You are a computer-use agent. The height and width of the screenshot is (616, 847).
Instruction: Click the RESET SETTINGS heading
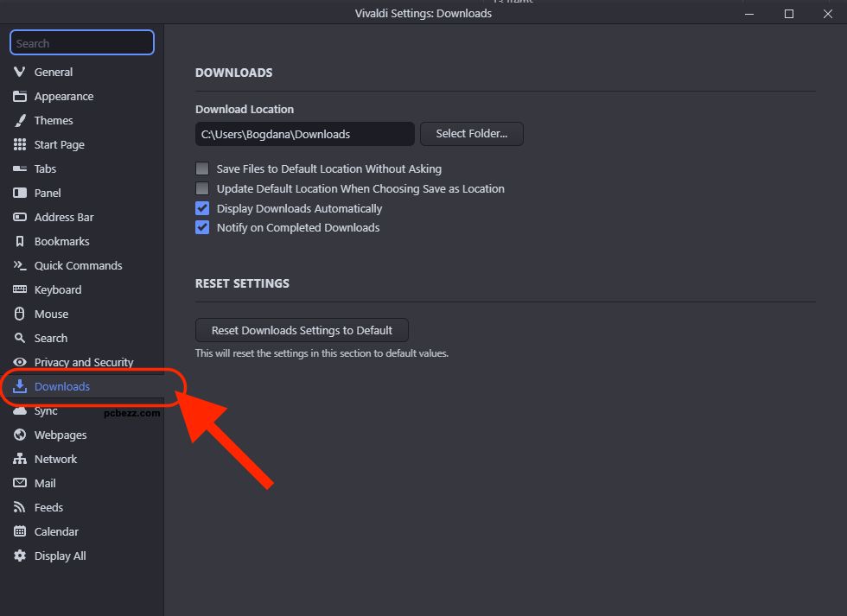click(243, 283)
